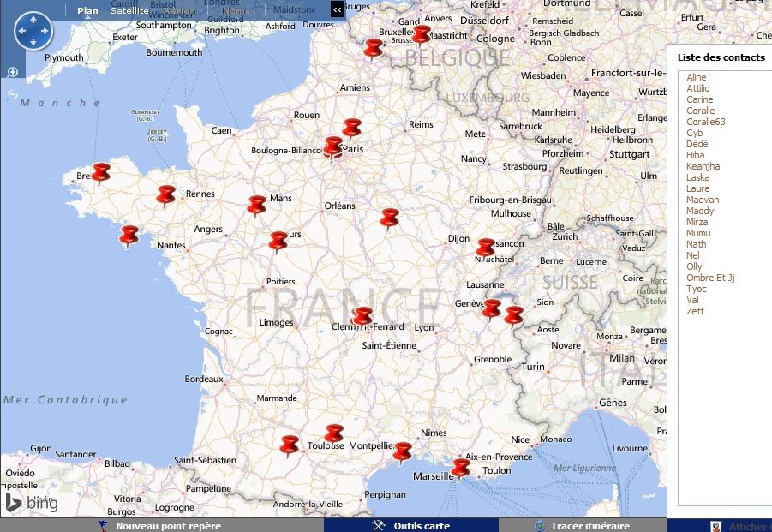Switch to the Satellite map view

click(129, 10)
